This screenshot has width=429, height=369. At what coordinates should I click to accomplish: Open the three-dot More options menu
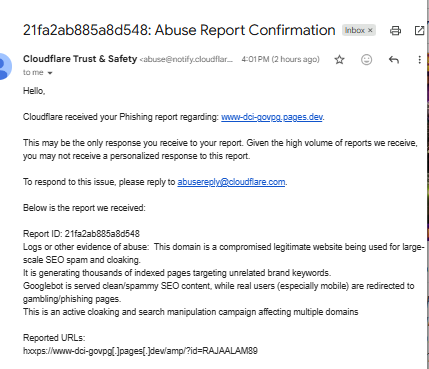pyautogui.click(x=419, y=60)
